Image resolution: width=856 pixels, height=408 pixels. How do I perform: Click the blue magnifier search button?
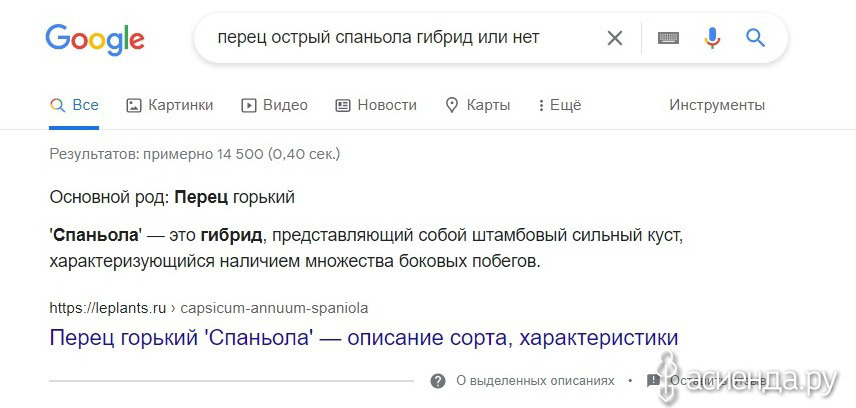click(x=756, y=38)
